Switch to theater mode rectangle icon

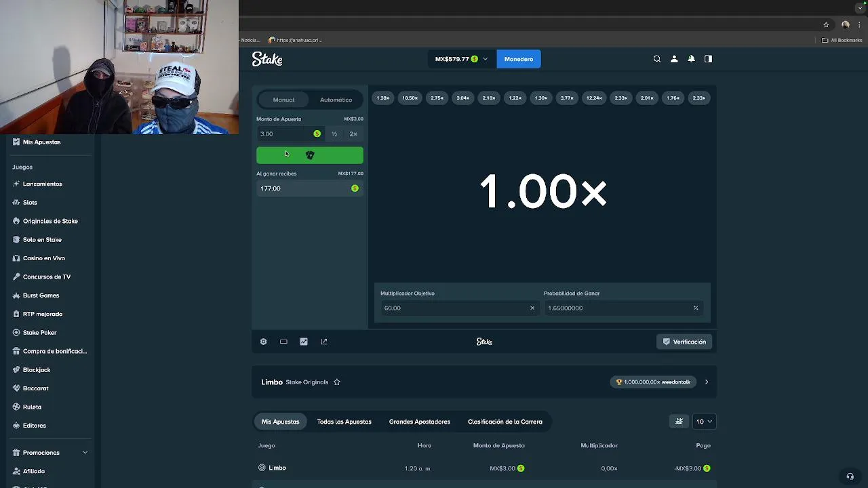click(283, 342)
